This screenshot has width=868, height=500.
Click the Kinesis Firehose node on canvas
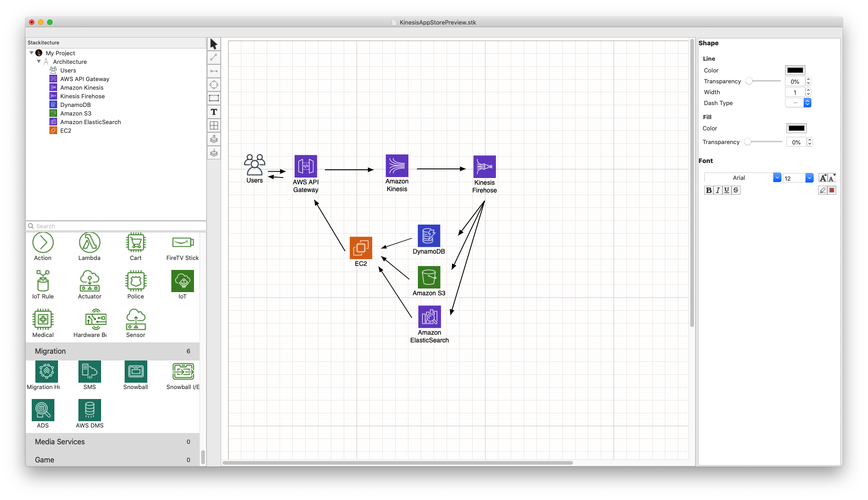click(485, 167)
